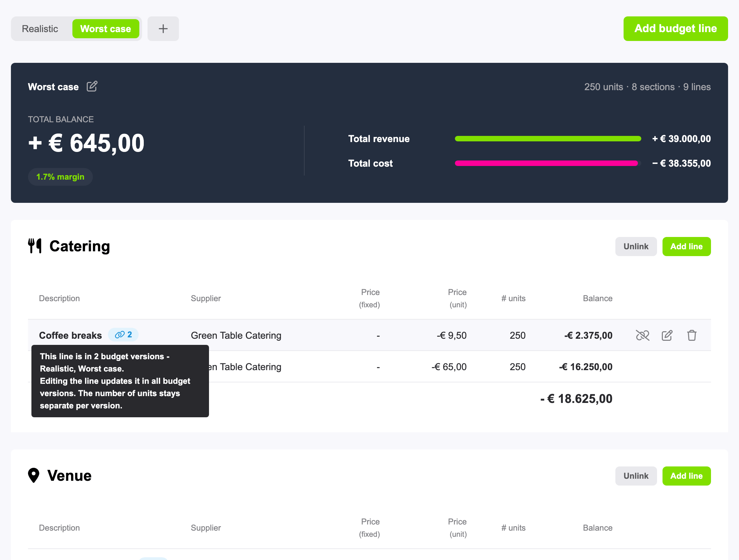
Task: Click the 1.7% margin badge
Action: 60,177
